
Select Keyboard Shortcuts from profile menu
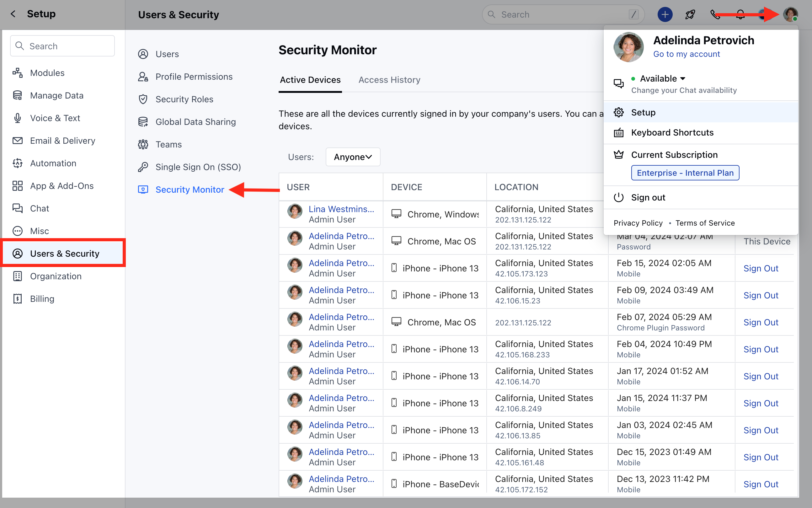[x=672, y=132]
